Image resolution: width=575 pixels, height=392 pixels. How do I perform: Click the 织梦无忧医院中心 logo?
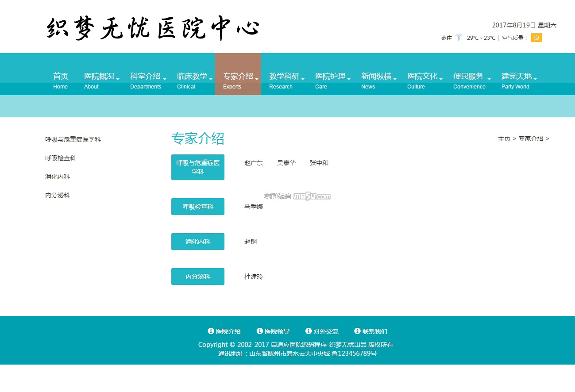click(x=153, y=28)
